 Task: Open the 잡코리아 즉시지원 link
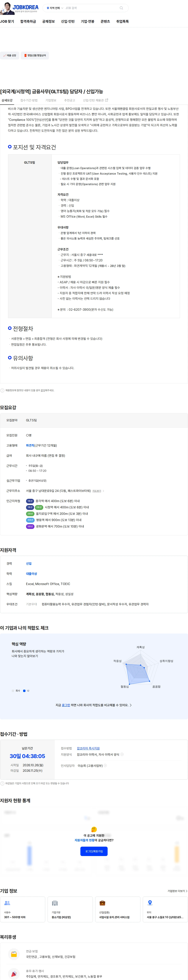(x=88, y=748)
